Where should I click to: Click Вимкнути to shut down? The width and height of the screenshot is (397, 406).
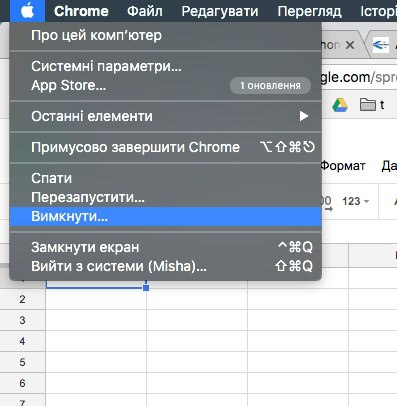[x=165, y=217]
